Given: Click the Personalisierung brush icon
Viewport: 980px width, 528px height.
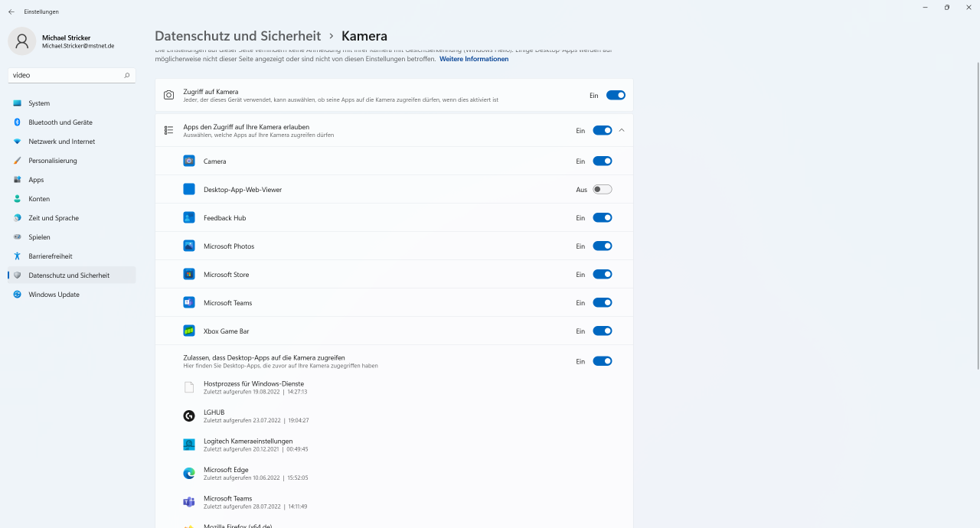Looking at the screenshot, I should coord(17,161).
